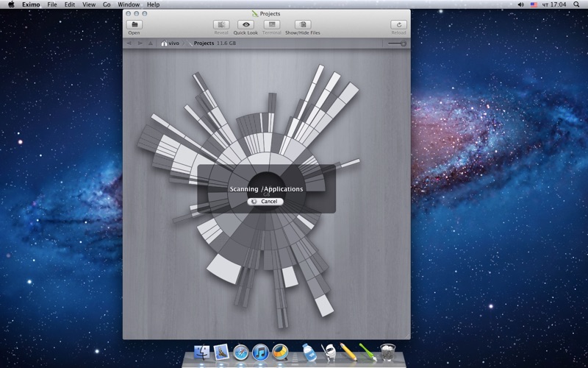Viewport: 588px width, 368px height.
Task: Open Spotlight search magnifier icon
Action: point(576,4)
